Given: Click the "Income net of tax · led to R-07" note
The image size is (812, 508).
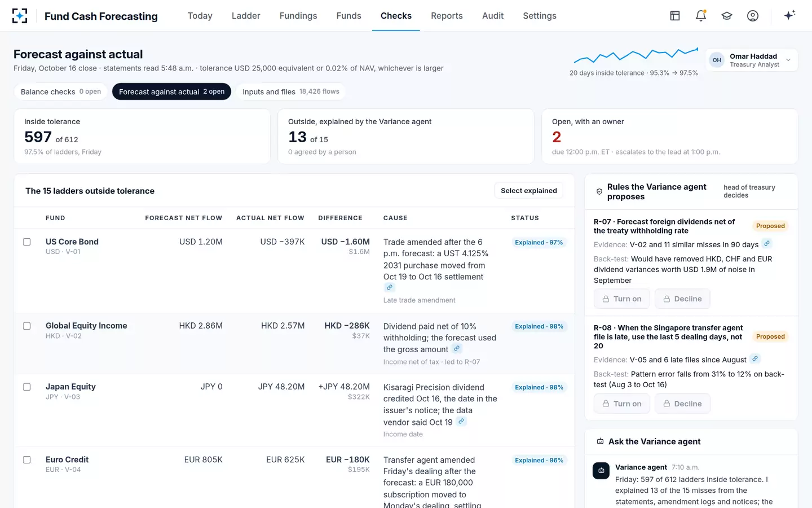Looking at the screenshot, I should tap(432, 362).
